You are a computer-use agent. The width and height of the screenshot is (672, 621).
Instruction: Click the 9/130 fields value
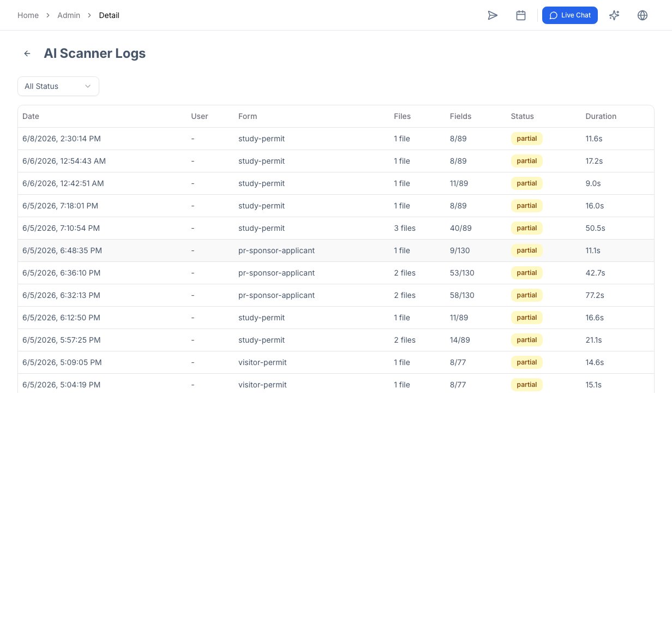(460, 250)
